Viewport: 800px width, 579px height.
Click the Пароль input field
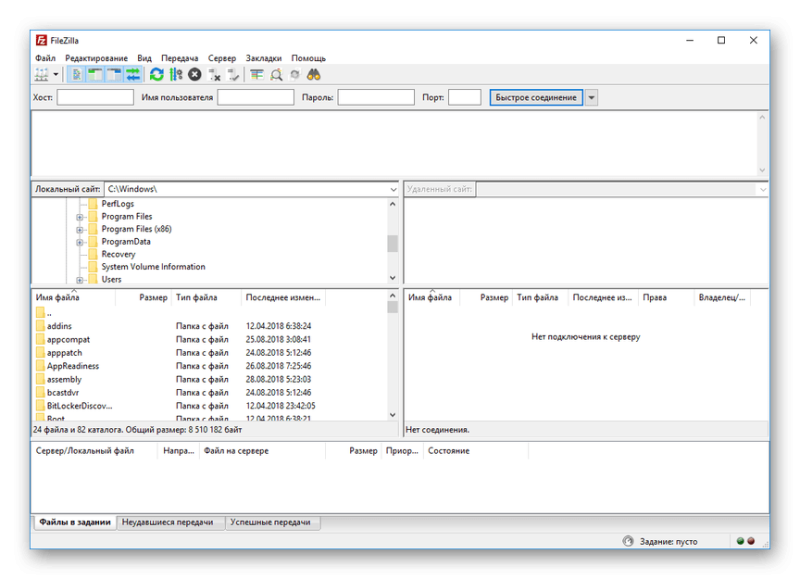tap(376, 97)
